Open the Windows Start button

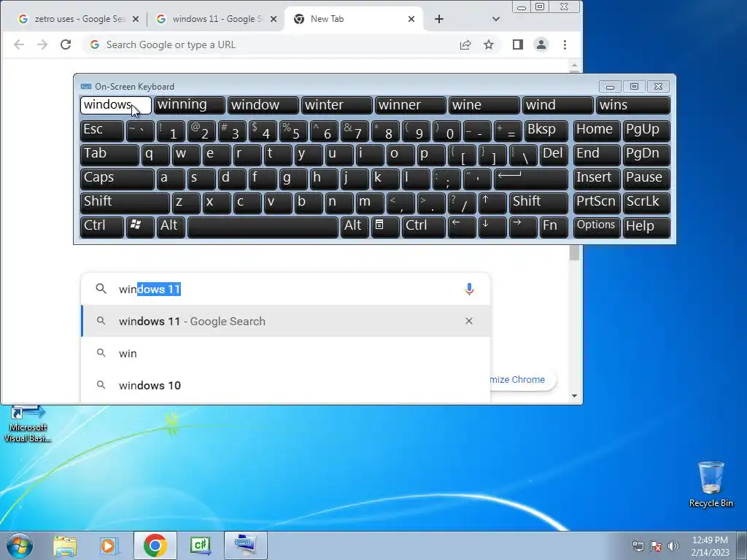(x=20, y=545)
